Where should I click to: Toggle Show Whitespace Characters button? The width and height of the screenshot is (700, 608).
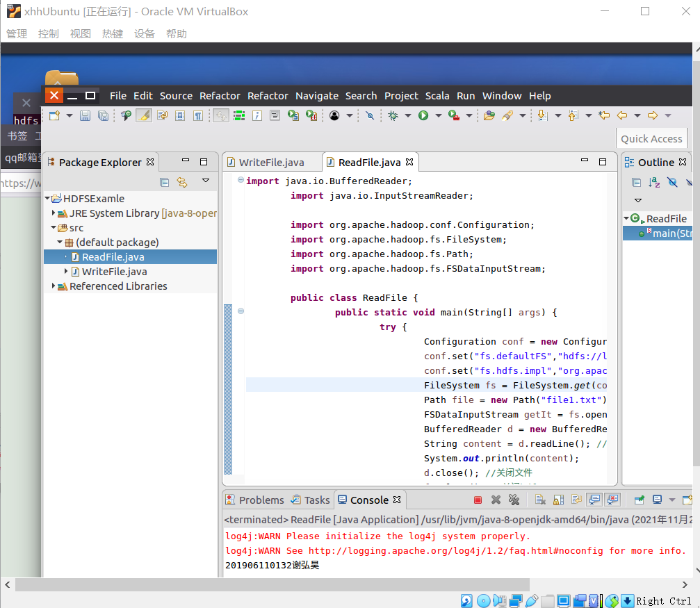click(x=198, y=116)
